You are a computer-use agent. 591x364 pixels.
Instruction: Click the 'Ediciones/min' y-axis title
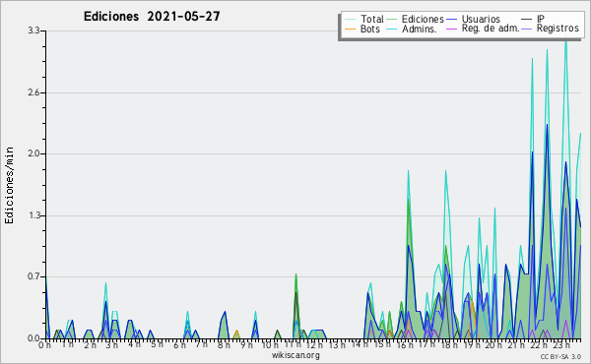pos(9,185)
